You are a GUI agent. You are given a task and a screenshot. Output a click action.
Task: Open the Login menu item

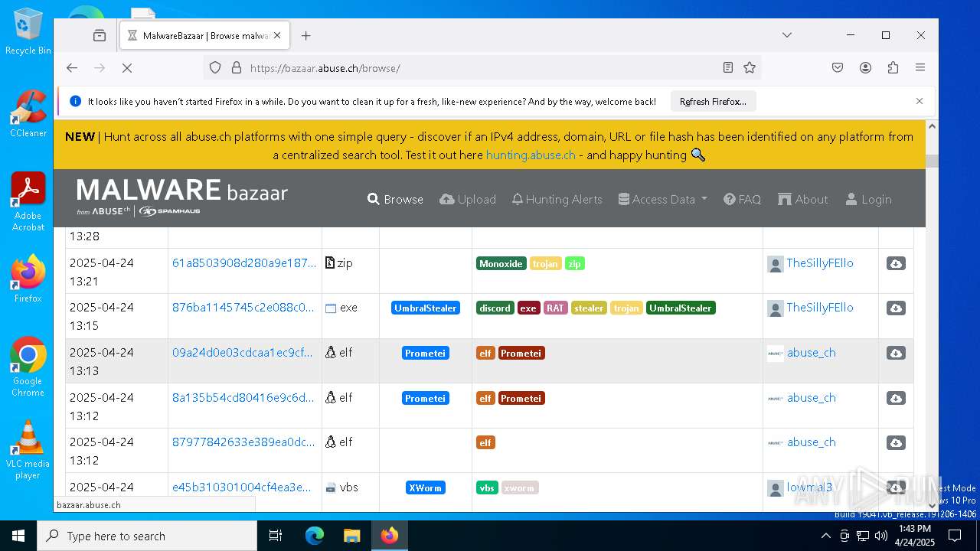pos(868,199)
